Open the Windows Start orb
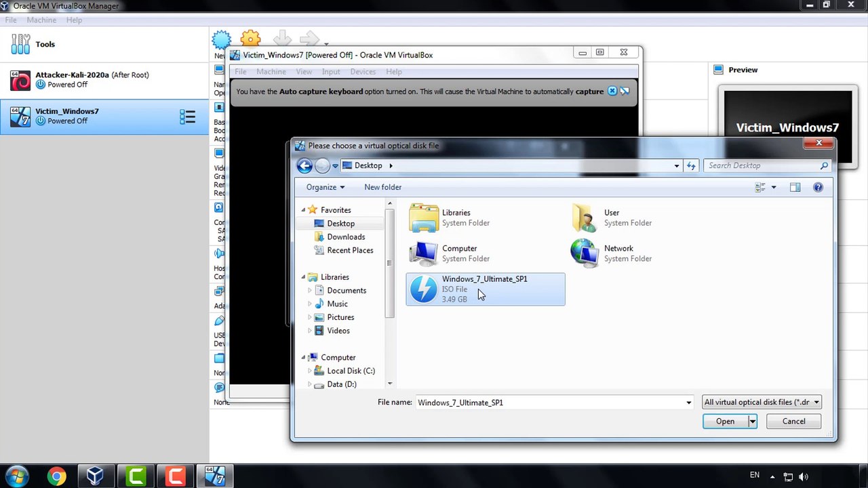The image size is (868, 488). [16, 476]
